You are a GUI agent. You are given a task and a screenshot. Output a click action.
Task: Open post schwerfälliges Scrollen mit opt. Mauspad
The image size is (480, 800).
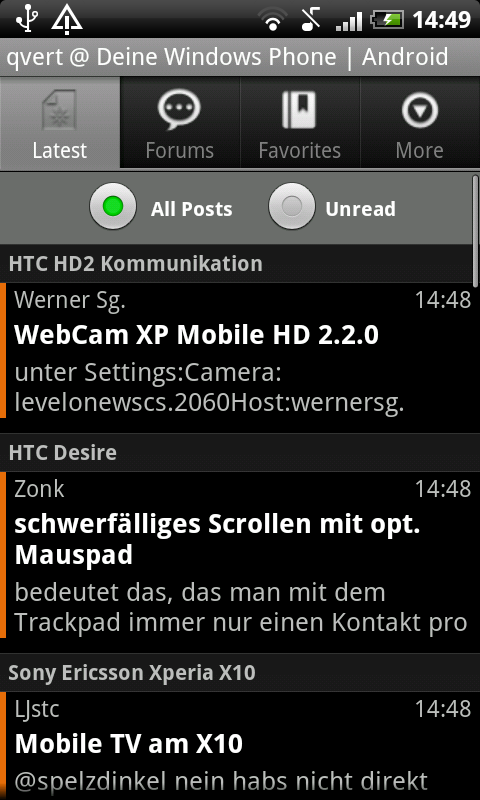pos(240,555)
